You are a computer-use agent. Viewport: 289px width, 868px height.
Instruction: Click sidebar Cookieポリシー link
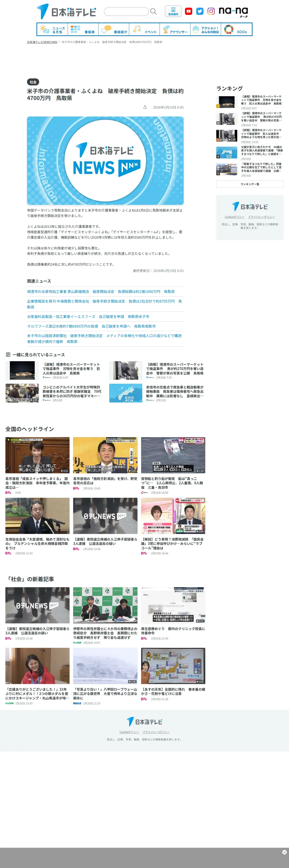click(x=235, y=217)
